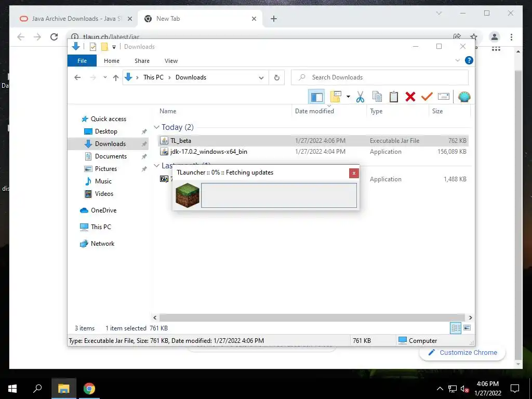Select jdk-17.0.2_windows-x64_bin file

tap(313, 152)
